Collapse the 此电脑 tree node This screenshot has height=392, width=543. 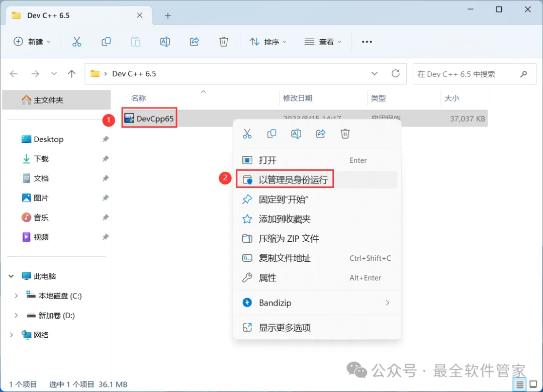pos(11,276)
